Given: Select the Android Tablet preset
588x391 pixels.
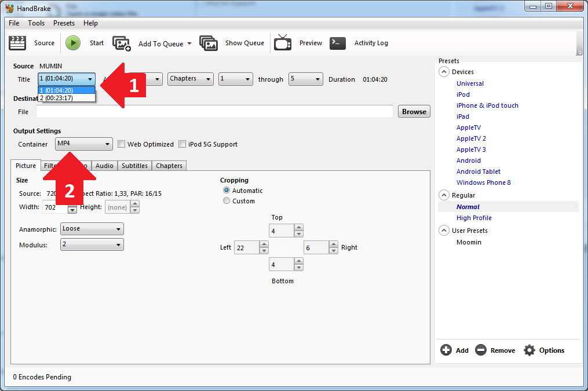Looking at the screenshot, I should (x=478, y=171).
